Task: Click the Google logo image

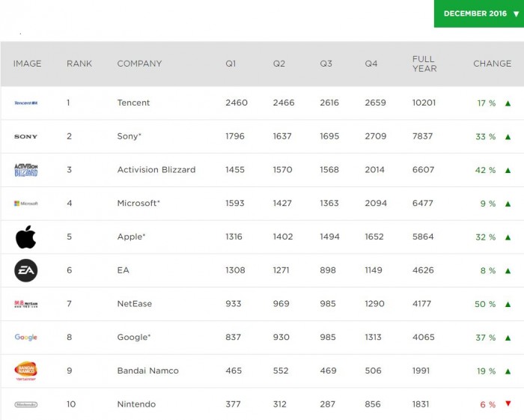Action: point(26,337)
